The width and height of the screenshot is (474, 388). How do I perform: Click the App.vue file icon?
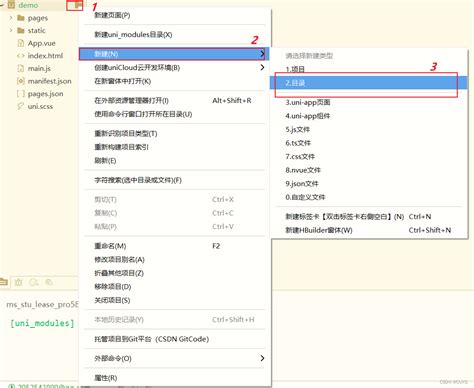(21, 43)
